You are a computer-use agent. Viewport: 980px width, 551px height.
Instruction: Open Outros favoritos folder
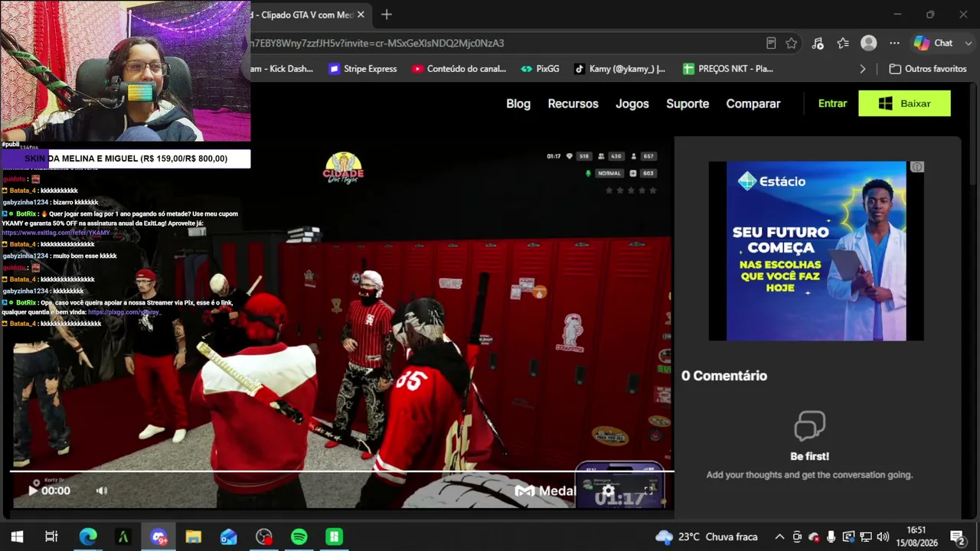[928, 69]
